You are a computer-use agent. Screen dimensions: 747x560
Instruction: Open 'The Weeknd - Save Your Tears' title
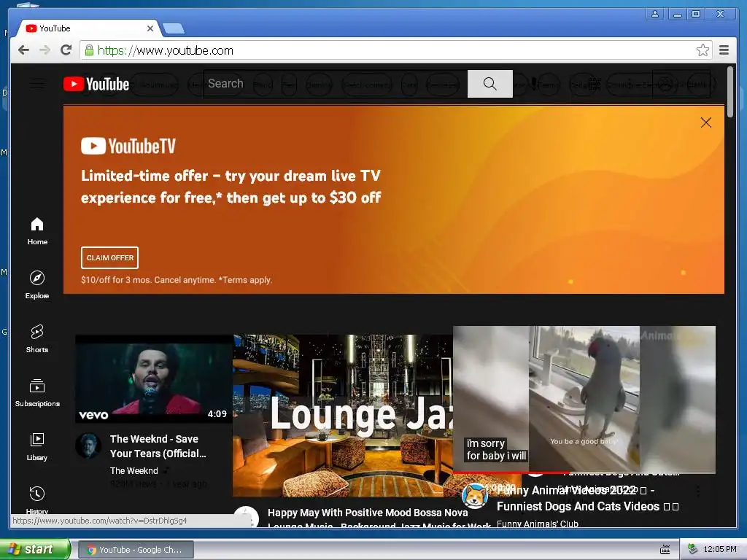pos(158,446)
